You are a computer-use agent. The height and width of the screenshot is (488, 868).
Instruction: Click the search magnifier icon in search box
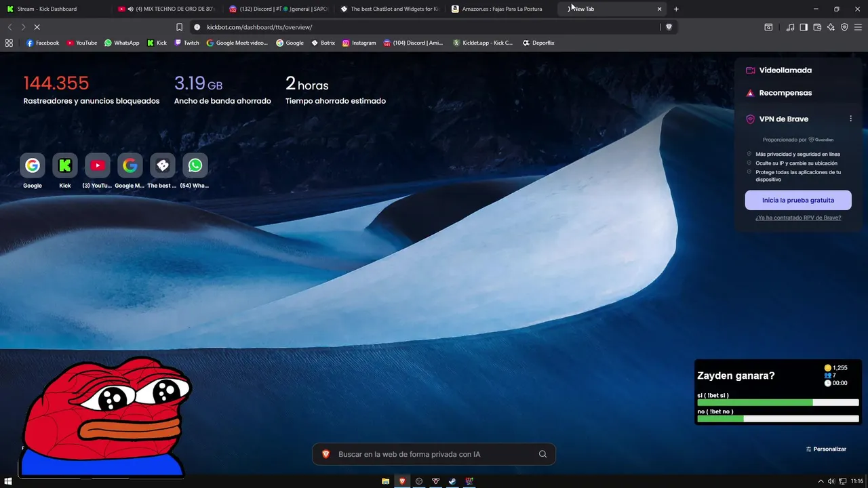click(x=542, y=454)
